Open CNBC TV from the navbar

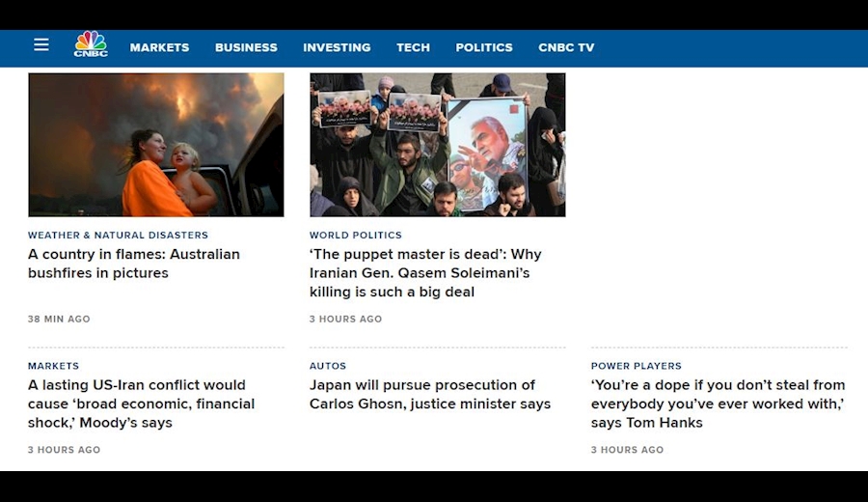566,47
